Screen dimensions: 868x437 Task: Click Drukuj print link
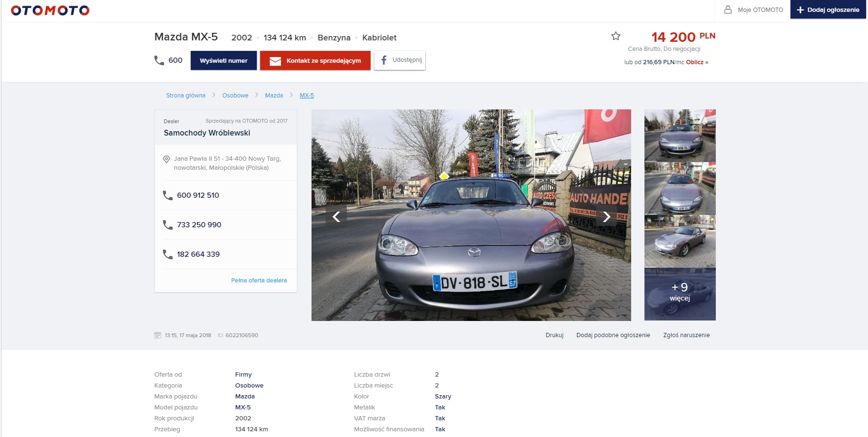tap(555, 335)
